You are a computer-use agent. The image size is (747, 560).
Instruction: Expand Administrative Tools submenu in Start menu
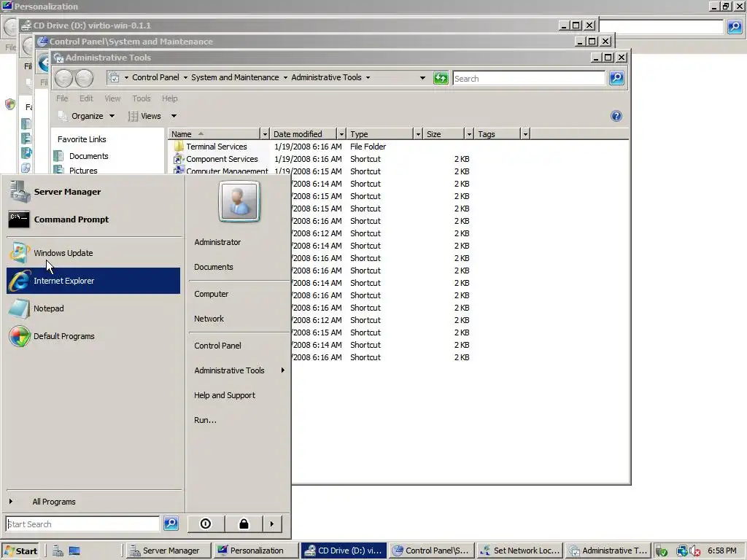pyautogui.click(x=239, y=370)
